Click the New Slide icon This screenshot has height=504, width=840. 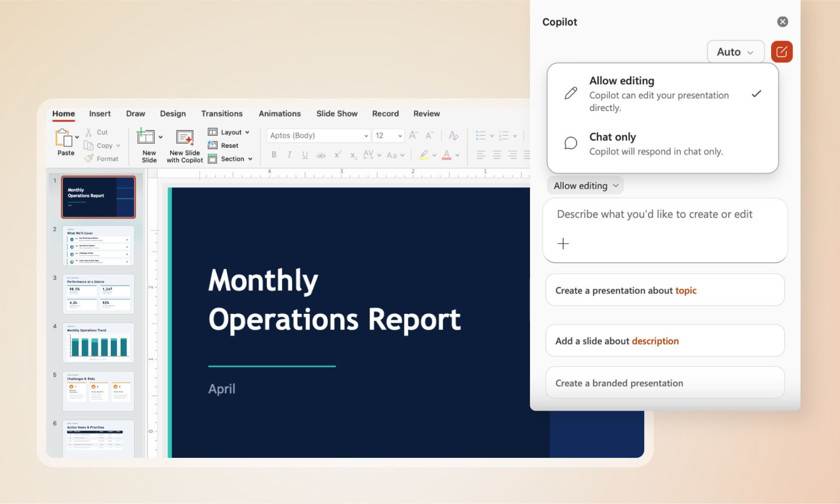146,136
